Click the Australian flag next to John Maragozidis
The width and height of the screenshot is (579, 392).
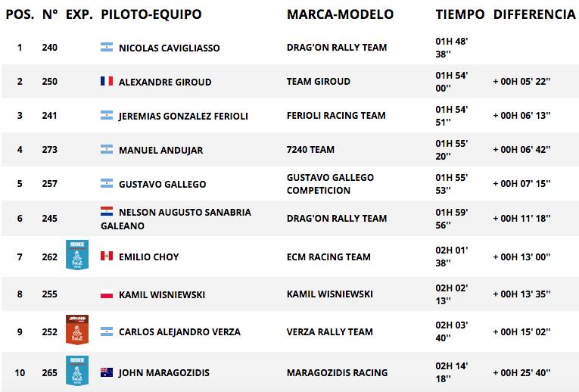pos(107,372)
